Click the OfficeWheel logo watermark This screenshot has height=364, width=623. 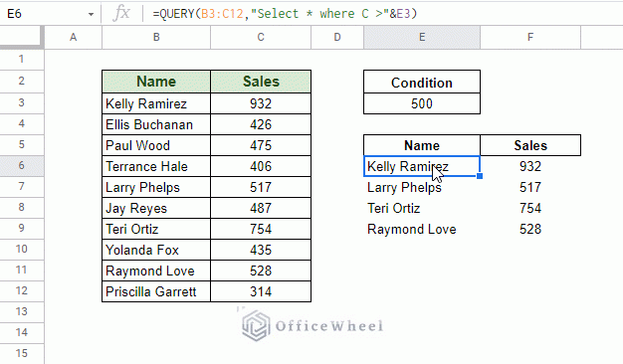(x=312, y=326)
